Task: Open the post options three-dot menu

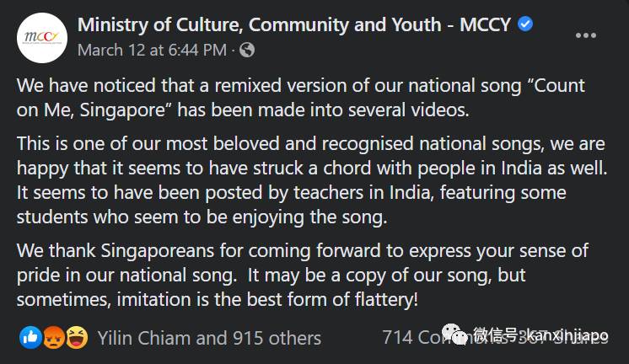Action: coord(585,37)
